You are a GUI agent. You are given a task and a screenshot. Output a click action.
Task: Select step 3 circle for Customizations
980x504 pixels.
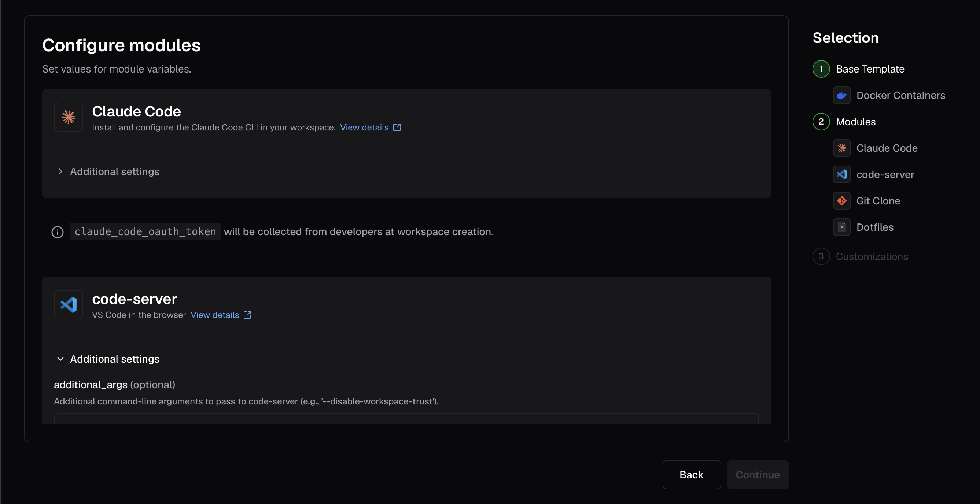click(821, 256)
